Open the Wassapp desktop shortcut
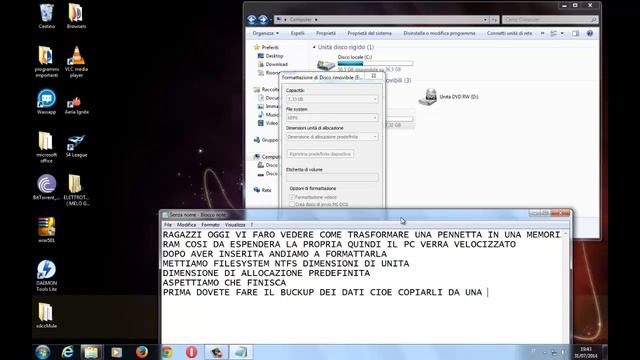 [47, 102]
